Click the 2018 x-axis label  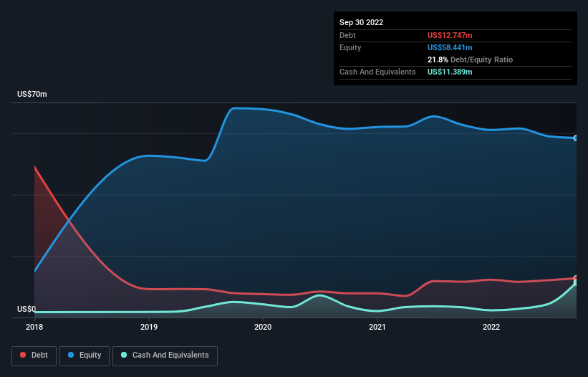34,327
